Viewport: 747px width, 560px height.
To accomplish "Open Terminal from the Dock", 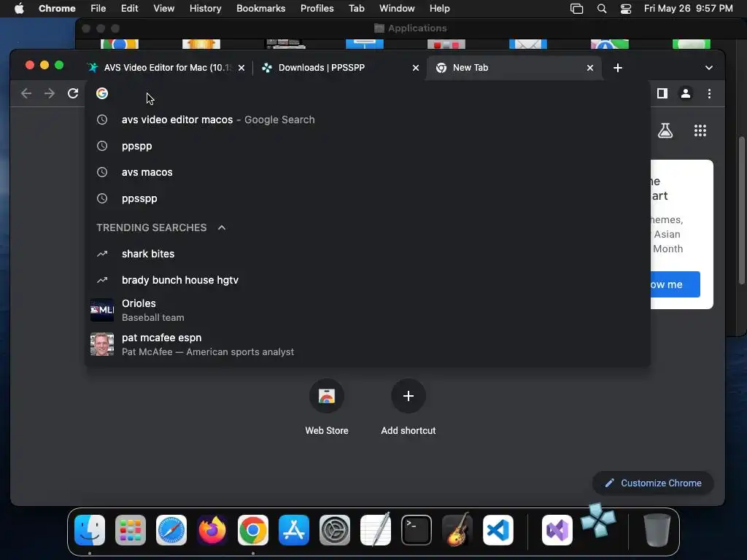I will coord(417,529).
